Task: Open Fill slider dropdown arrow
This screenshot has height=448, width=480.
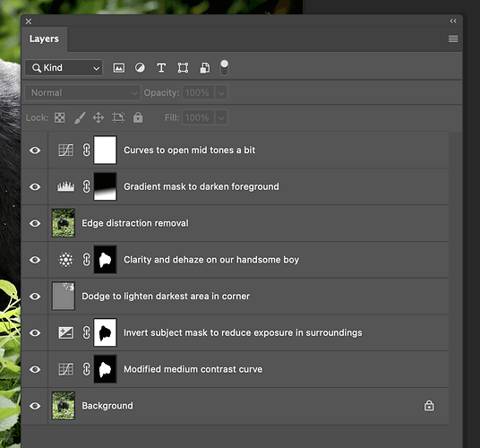Action: click(x=221, y=117)
